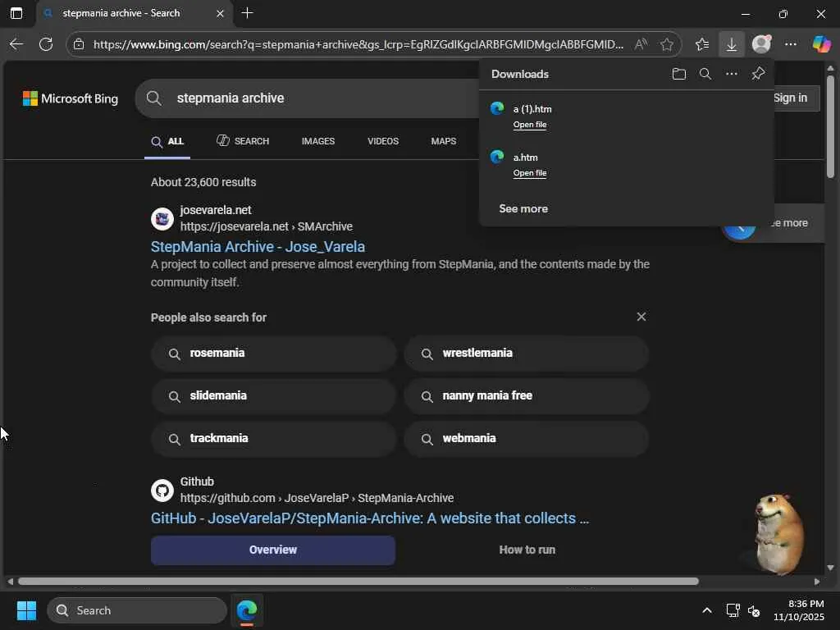
Task: Click the Bing search magnifier icon
Action: pos(153,98)
